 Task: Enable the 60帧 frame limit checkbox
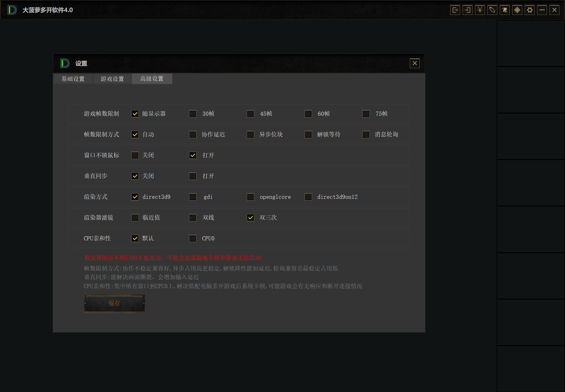click(x=308, y=114)
